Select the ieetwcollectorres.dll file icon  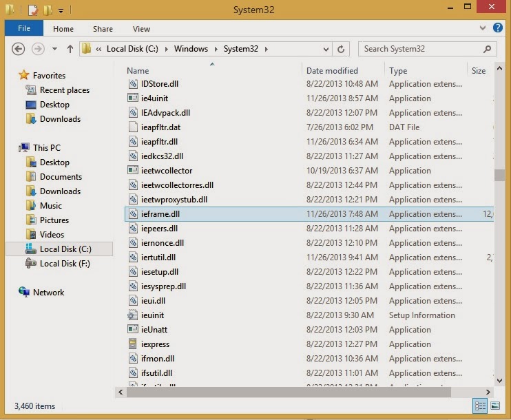(133, 185)
